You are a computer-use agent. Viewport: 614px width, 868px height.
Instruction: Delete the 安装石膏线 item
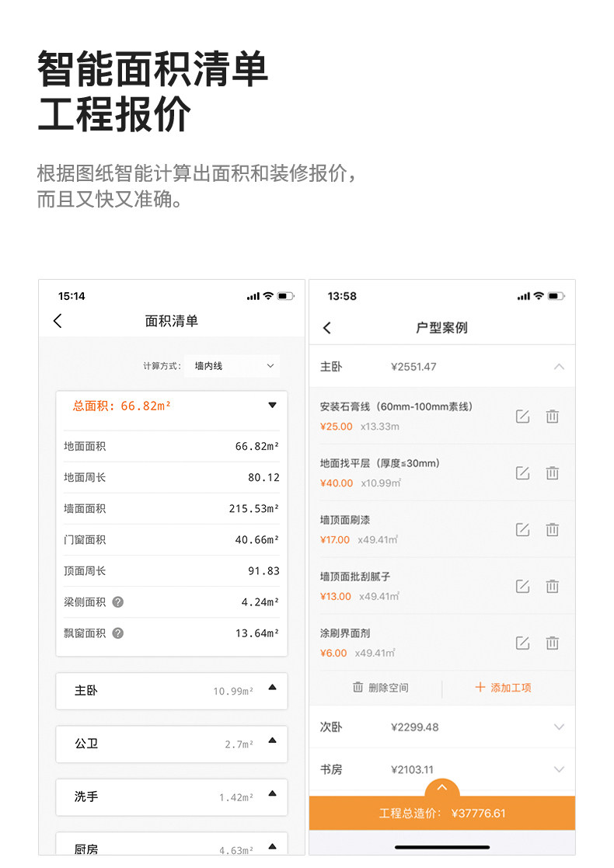(x=552, y=417)
